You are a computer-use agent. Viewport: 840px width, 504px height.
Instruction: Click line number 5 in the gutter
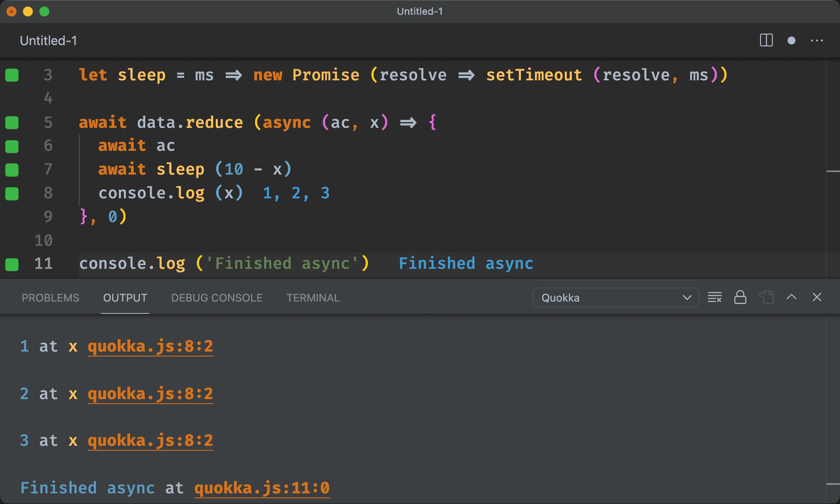(x=48, y=123)
